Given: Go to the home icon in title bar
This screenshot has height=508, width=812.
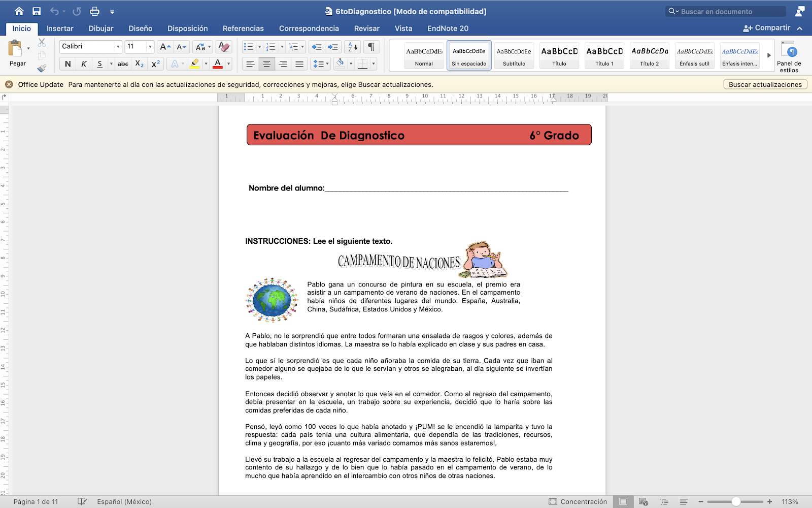Looking at the screenshot, I should [x=19, y=11].
